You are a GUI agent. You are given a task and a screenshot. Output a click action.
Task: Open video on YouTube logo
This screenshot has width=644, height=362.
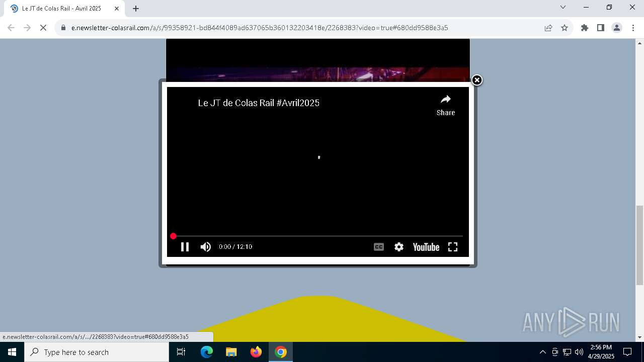coord(426,247)
